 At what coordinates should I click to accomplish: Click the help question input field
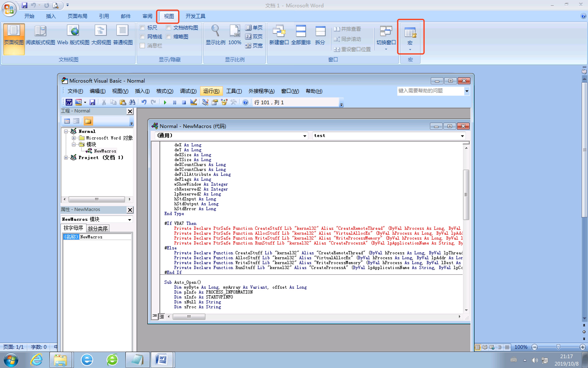pos(431,91)
